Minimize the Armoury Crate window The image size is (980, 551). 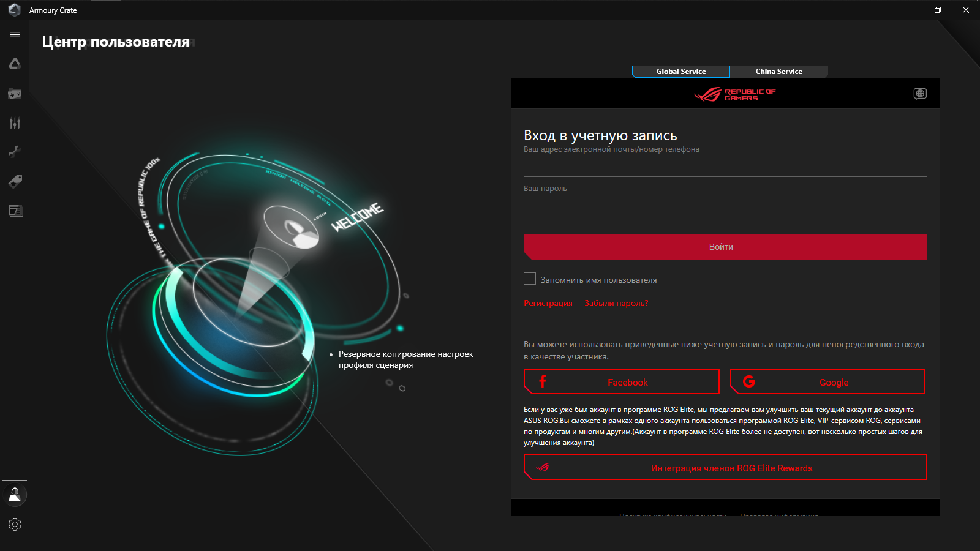[x=910, y=10]
